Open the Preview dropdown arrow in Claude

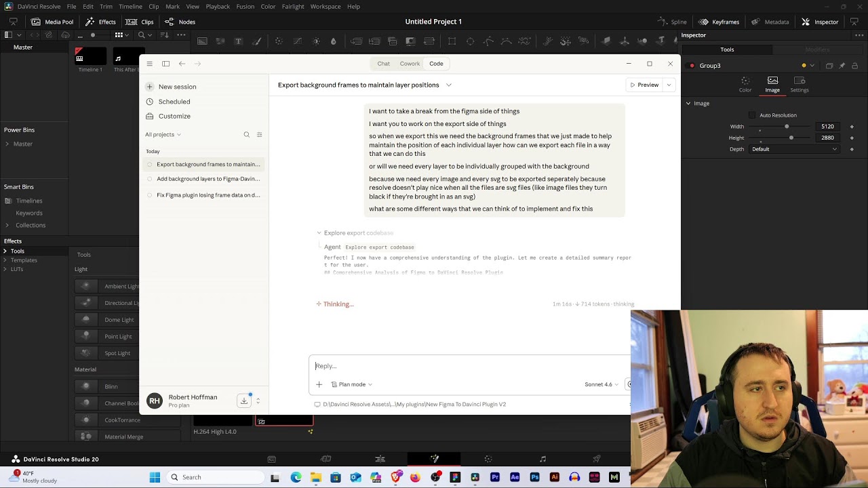669,85
